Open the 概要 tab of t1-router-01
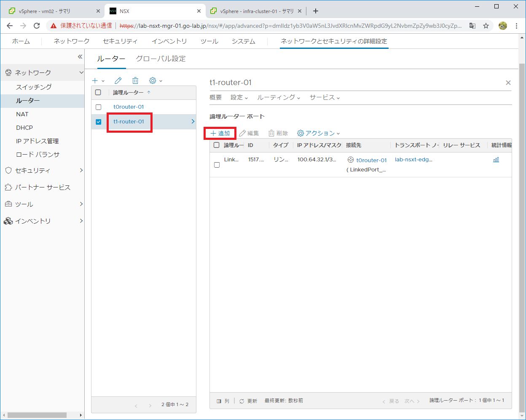This screenshot has width=526, height=420. (215, 97)
